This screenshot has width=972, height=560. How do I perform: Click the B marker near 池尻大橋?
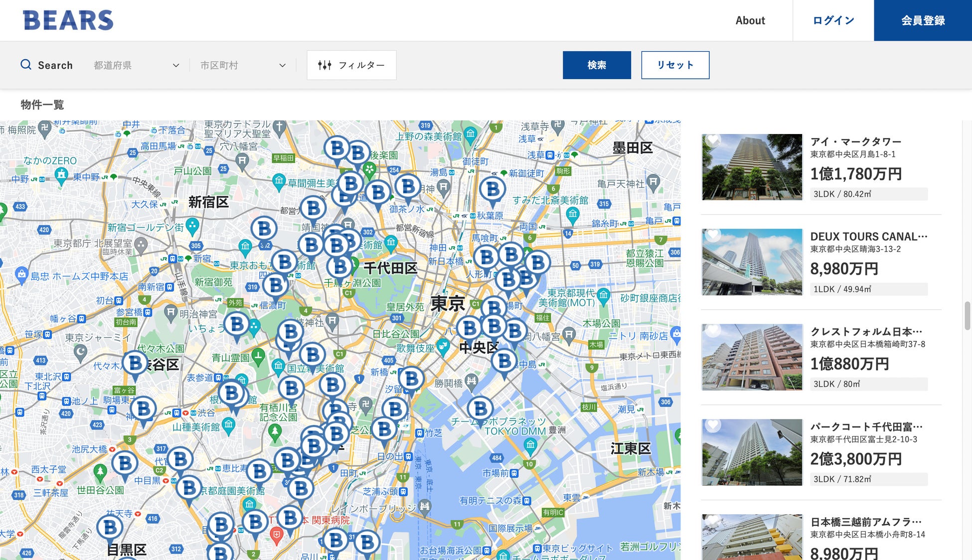(x=125, y=463)
